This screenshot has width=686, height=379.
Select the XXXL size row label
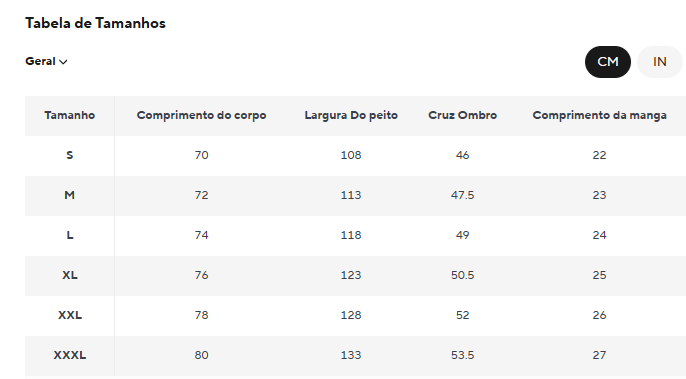[x=70, y=355]
